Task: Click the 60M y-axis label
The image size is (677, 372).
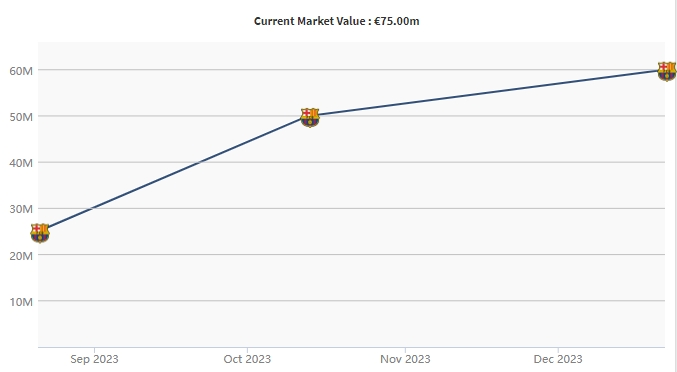Action: [21, 71]
